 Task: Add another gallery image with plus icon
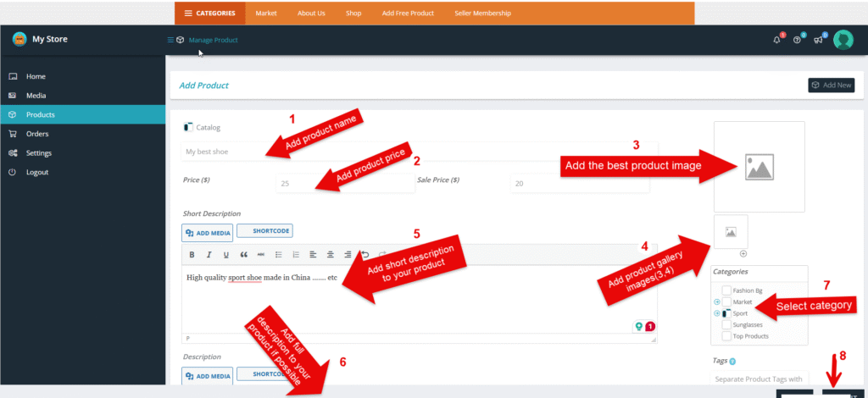[x=743, y=254]
